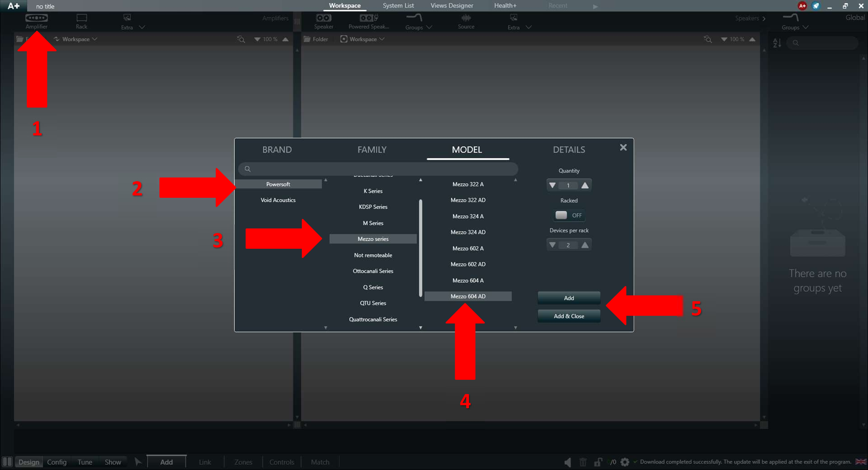Decrease Devices per rack value
The width and height of the screenshot is (868, 470).
coord(552,245)
